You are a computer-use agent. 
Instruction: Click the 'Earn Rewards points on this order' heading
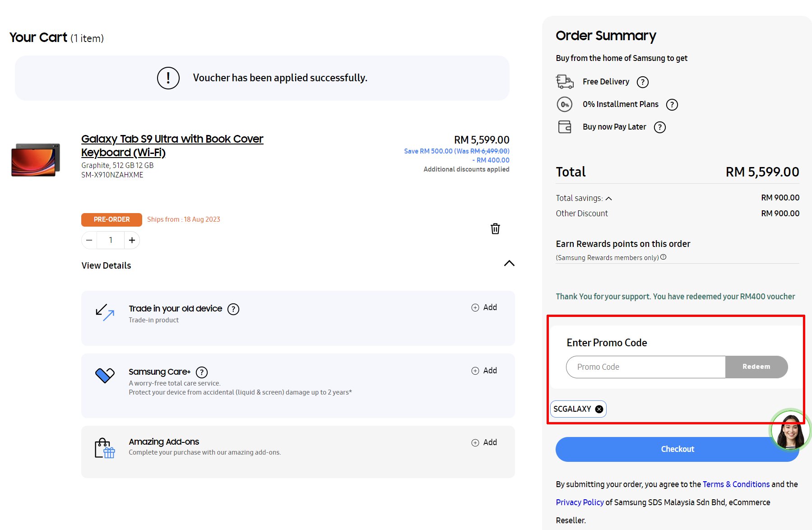pos(623,244)
